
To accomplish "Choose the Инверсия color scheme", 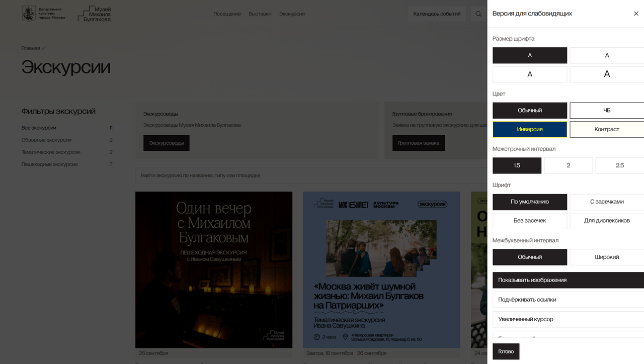I will pyautogui.click(x=530, y=129).
